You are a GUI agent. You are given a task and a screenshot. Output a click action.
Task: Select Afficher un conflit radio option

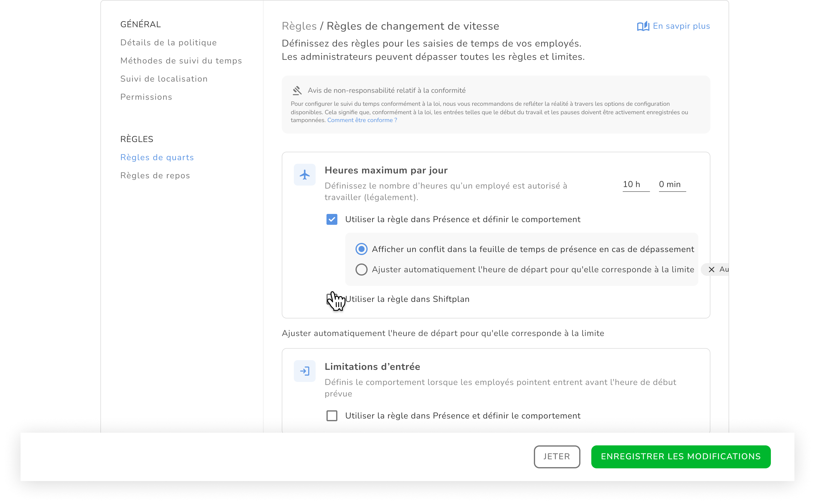[x=362, y=249]
